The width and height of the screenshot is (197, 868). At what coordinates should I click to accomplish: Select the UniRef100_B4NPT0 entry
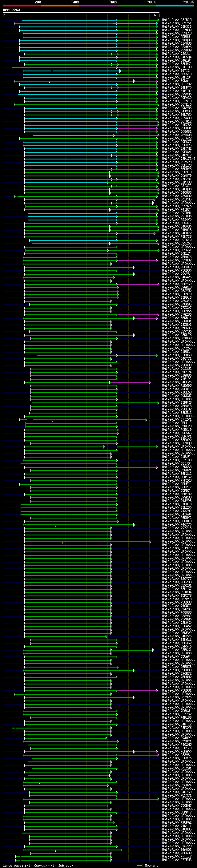click(177, 88)
